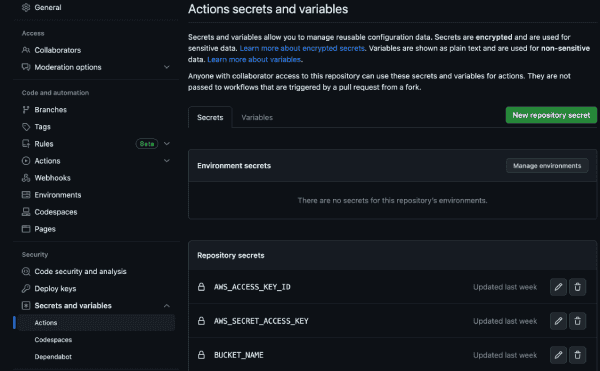
Task: Go to Deploy keys page
Action: 55,289
